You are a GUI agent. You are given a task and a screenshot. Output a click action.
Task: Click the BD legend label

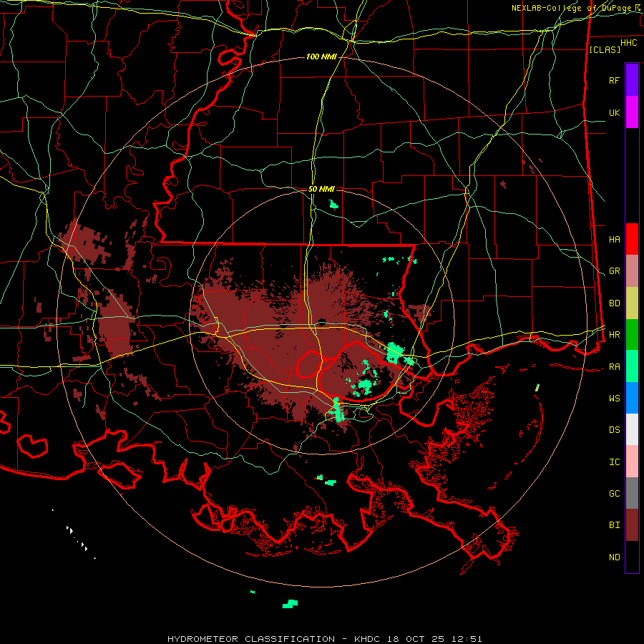pos(614,303)
